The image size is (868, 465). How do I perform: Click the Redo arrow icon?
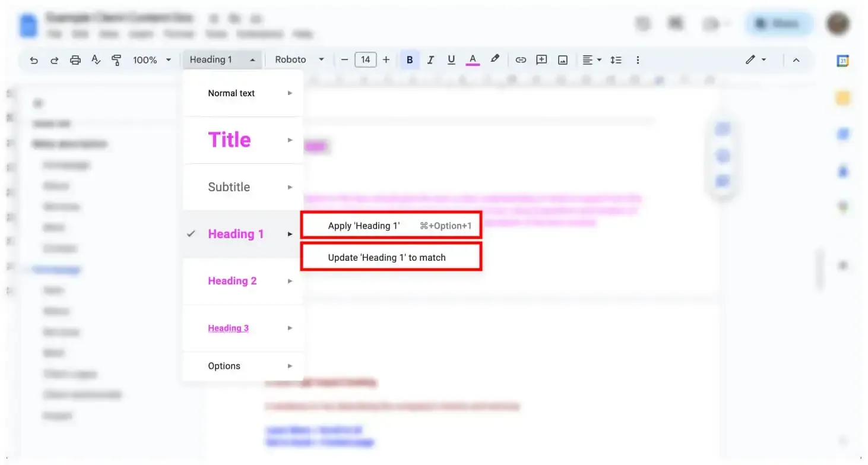[54, 60]
